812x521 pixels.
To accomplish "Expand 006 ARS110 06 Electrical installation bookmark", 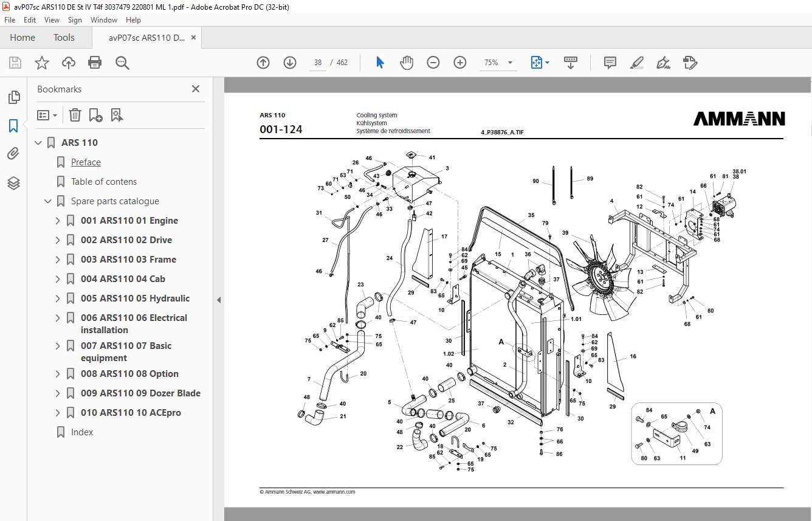I will click(x=58, y=318).
